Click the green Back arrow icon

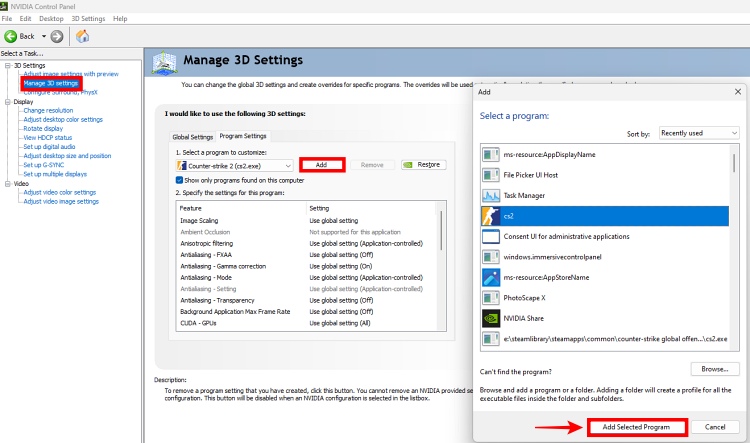coord(12,36)
